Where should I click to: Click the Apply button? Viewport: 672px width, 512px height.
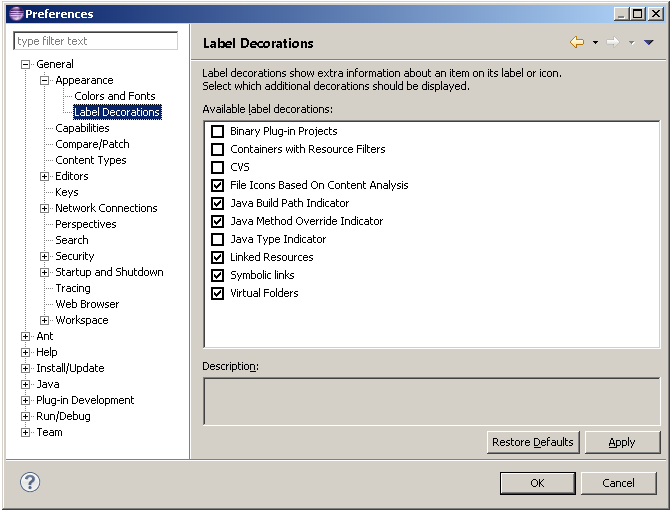pos(622,442)
